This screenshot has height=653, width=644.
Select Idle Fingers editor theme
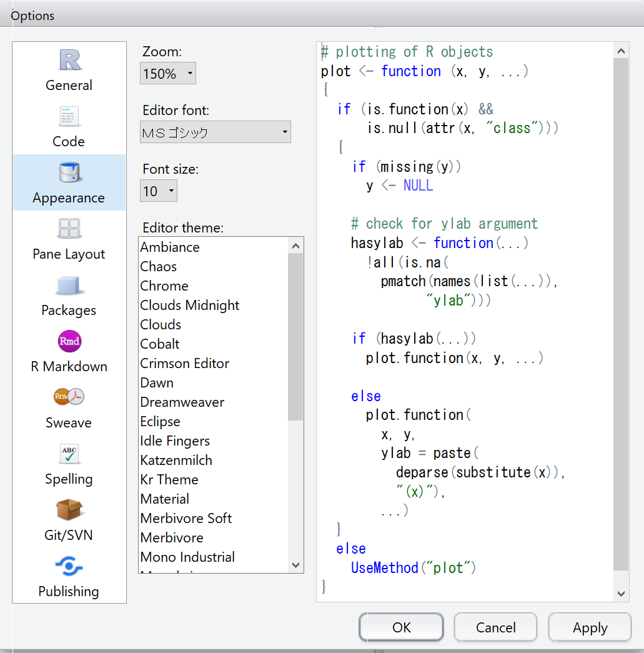coord(213,441)
